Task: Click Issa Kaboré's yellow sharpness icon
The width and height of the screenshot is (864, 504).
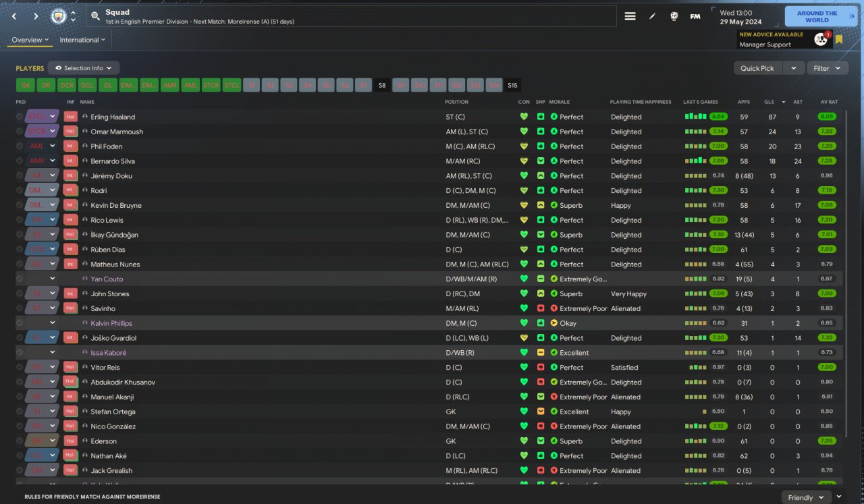Action: tap(541, 353)
